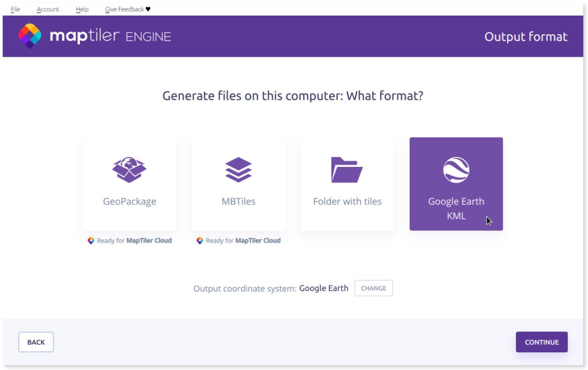Click the "Folder with tiles" label text
This screenshot has height=370, width=588.
(347, 201)
